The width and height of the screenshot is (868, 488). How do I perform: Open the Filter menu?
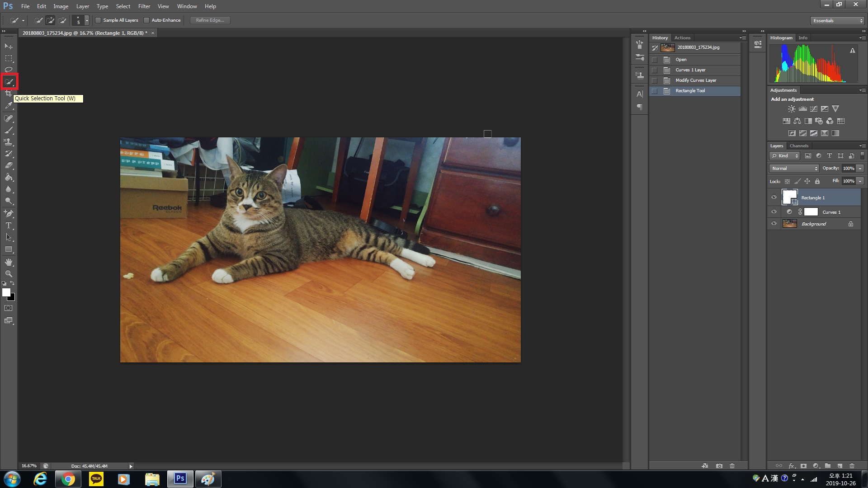[144, 6]
